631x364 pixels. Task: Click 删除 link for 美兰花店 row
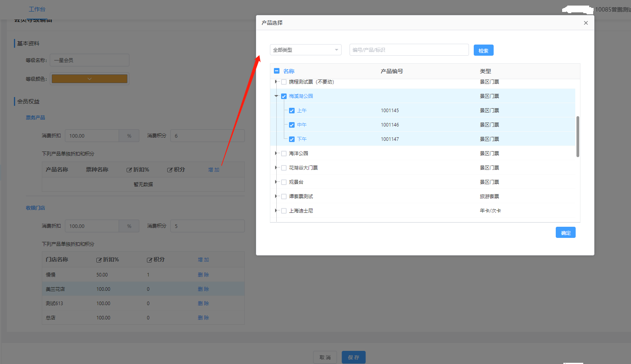[x=203, y=289]
